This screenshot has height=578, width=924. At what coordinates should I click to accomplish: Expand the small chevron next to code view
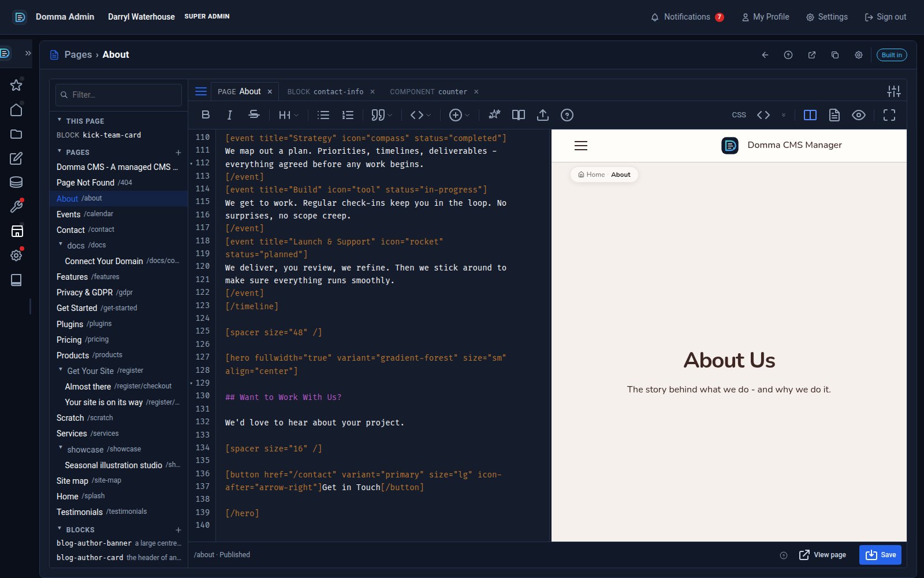point(784,115)
